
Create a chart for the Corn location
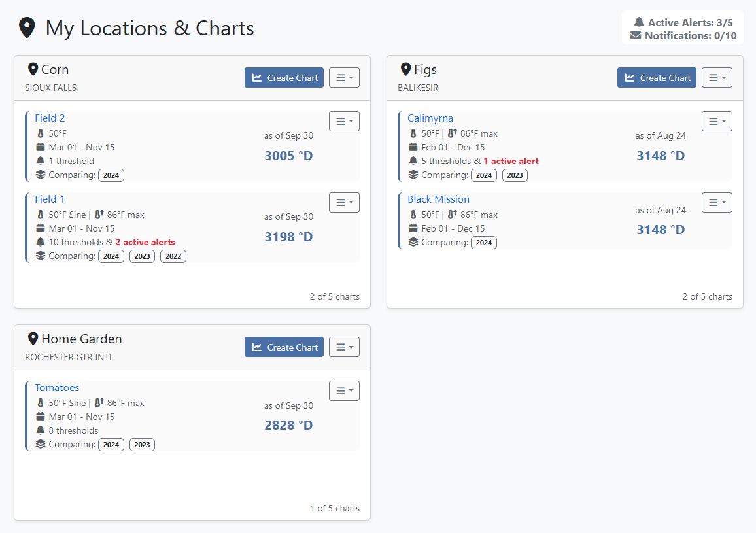coord(284,78)
